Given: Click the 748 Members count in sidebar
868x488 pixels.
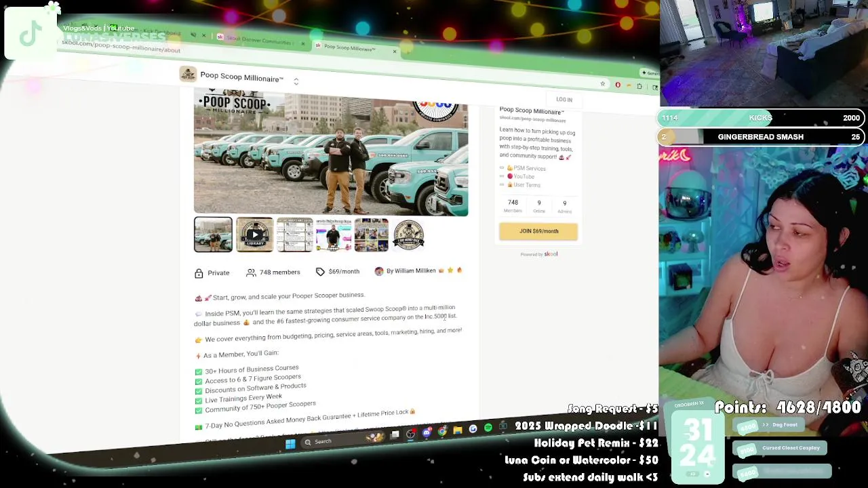Looking at the screenshot, I should tap(513, 206).
